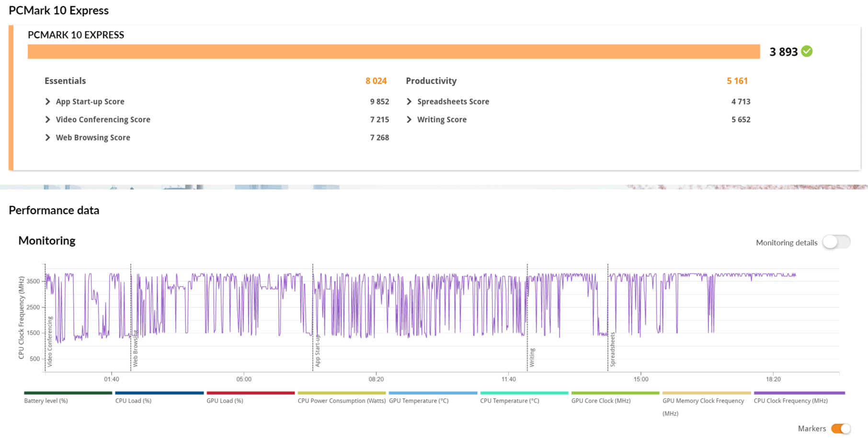Expand the Video Conferencing Score row
Viewport: 868px width, 445px height.
pos(47,119)
